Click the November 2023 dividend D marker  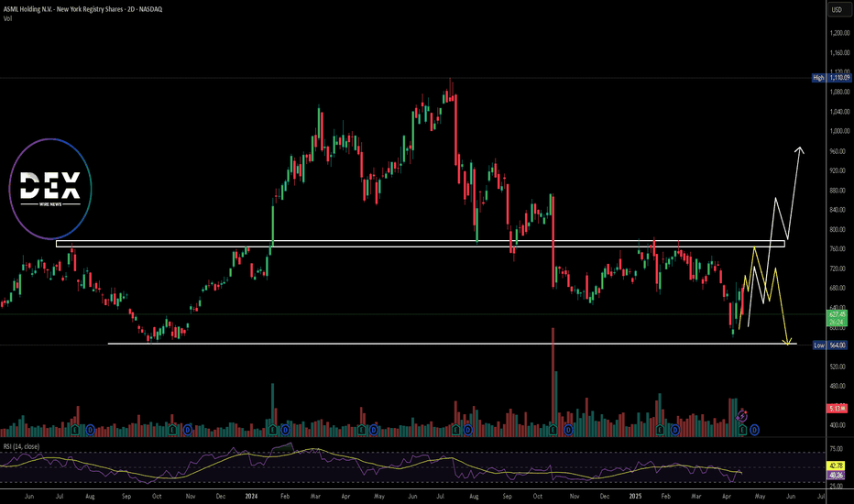188,430
